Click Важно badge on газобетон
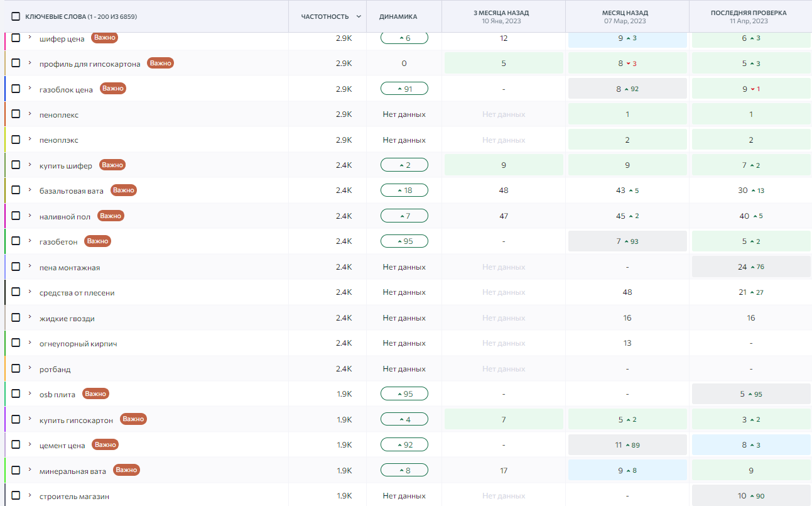 (x=98, y=241)
